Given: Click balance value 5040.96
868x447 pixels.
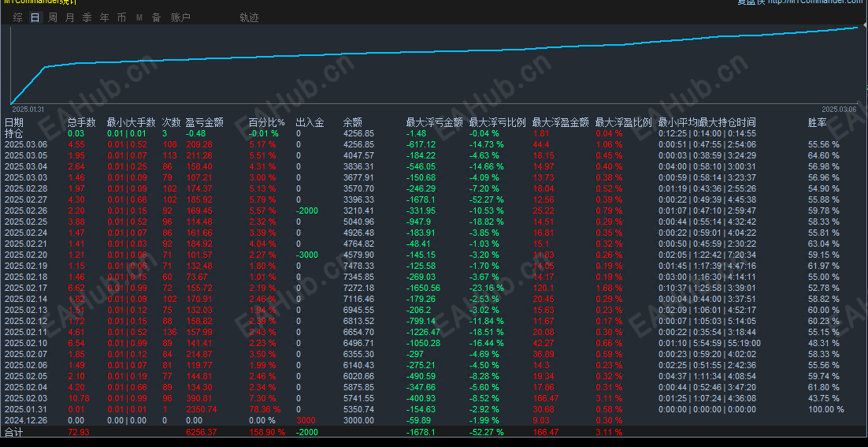Looking at the screenshot, I should [358, 222].
